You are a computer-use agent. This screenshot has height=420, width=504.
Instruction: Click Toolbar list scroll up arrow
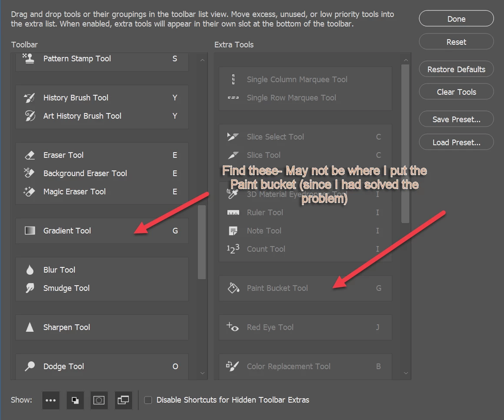point(202,60)
